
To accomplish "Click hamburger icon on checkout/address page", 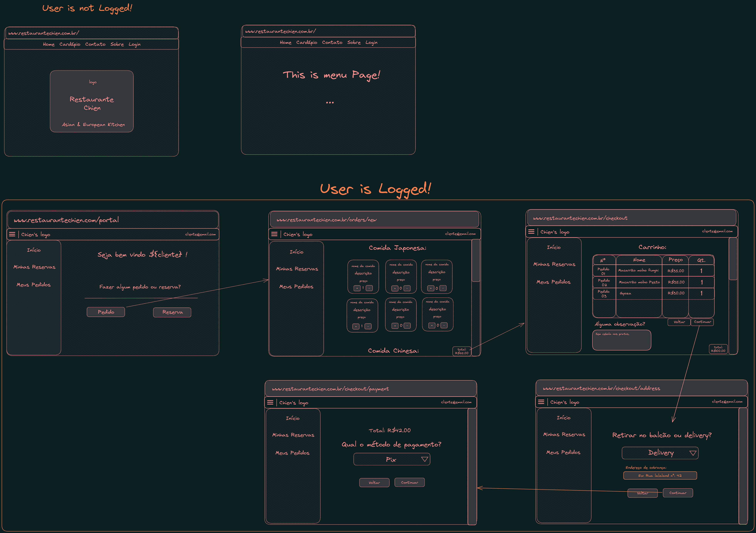I will [541, 402].
